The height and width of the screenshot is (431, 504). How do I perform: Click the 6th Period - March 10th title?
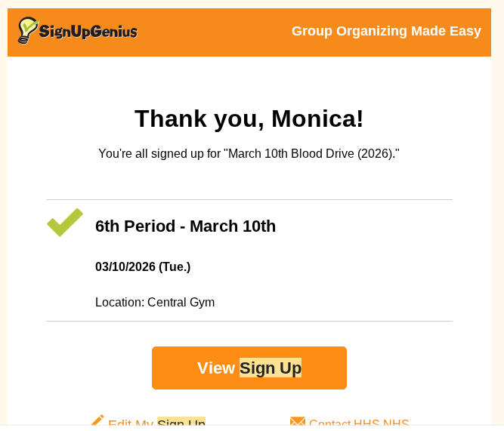point(185,226)
